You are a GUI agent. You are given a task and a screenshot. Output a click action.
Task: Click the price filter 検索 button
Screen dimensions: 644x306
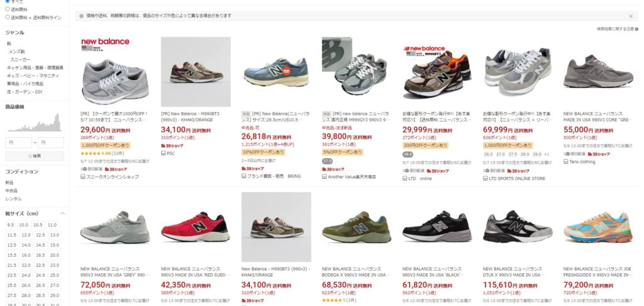(35, 156)
